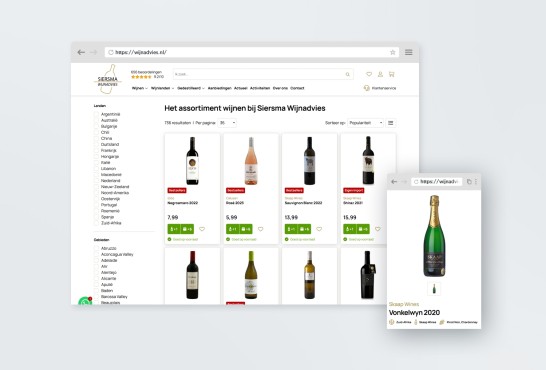
Task: Go back in the large browser window
Action: 81,52
